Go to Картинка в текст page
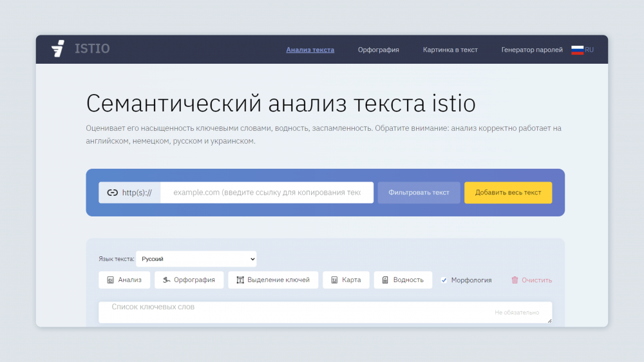 pyautogui.click(x=450, y=50)
